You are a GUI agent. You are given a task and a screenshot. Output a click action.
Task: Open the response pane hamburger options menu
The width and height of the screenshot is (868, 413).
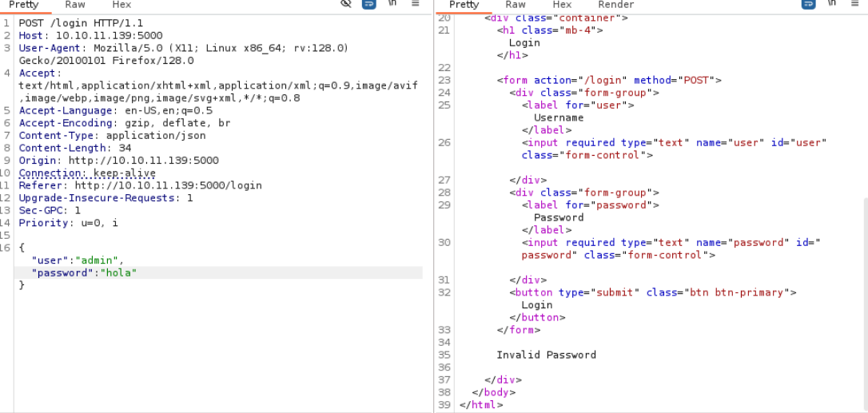pos(854,3)
